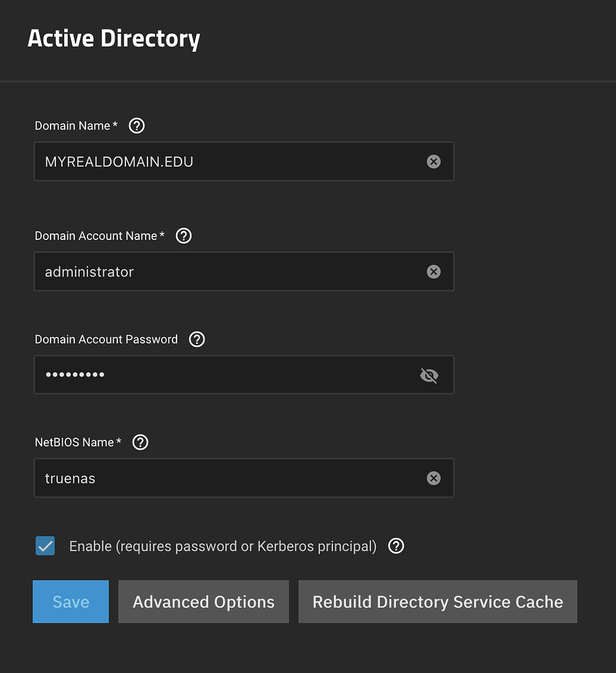Click into the Domain Account Name field
The image size is (616, 673).
pyautogui.click(x=229, y=272)
